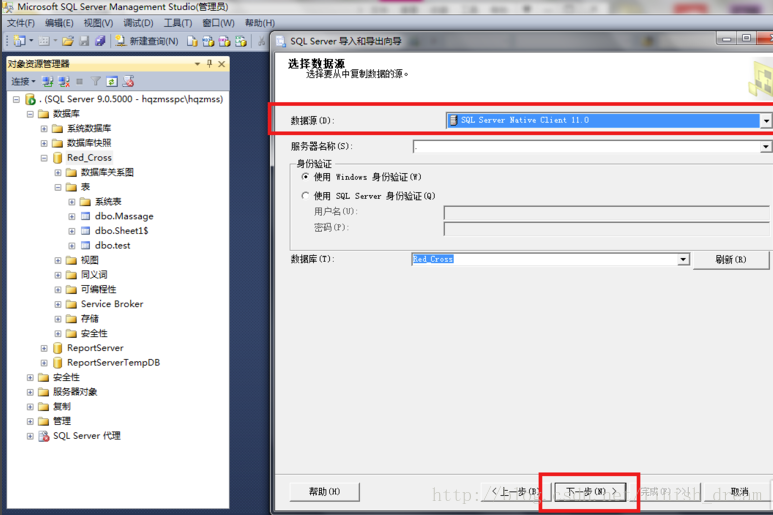Pin the 对象资源管理器 panel with pushpin icon
The width and height of the screenshot is (773, 515).
210,64
